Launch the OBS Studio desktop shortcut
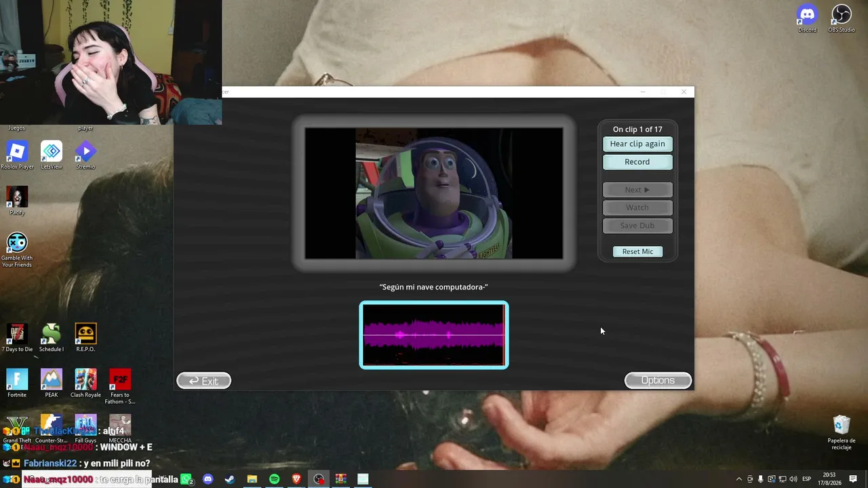Image resolution: width=868 pixels, height=488 pixels. (842, 18)
